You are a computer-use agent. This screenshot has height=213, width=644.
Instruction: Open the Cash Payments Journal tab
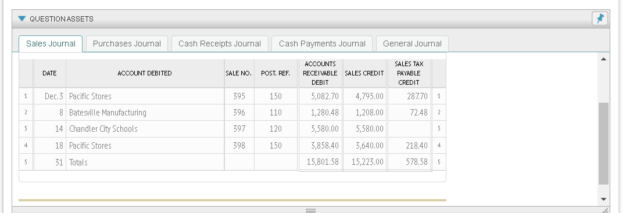[322, 44]
